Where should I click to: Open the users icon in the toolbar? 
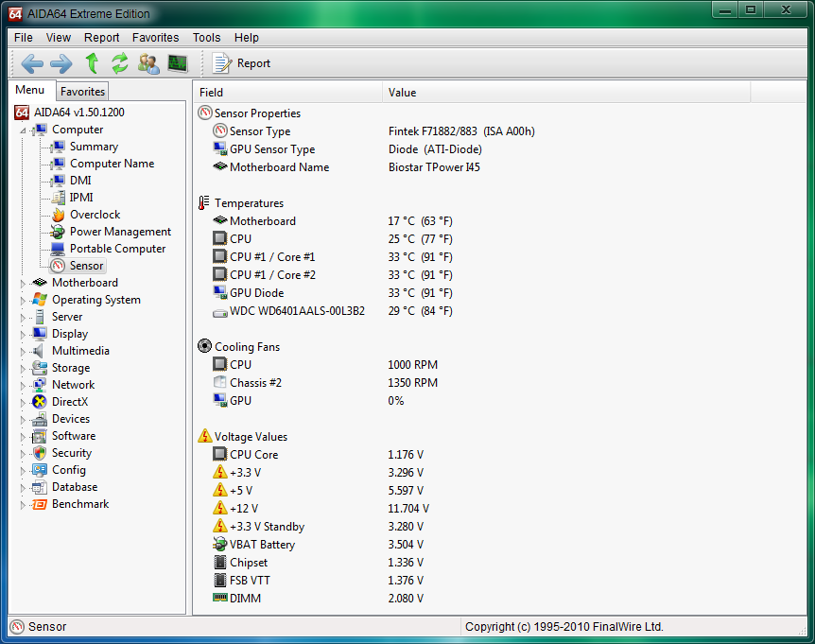coord(148,63)
